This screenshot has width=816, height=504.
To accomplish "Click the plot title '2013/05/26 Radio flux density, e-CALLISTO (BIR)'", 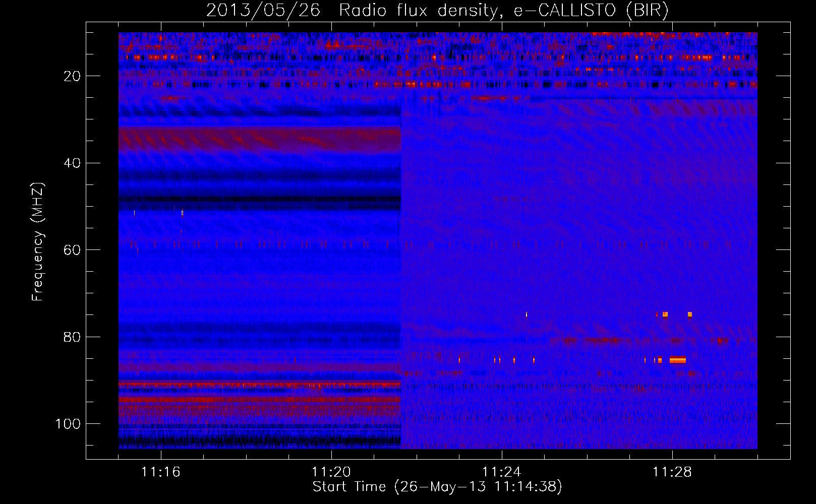I will click(x=437, y=10).
